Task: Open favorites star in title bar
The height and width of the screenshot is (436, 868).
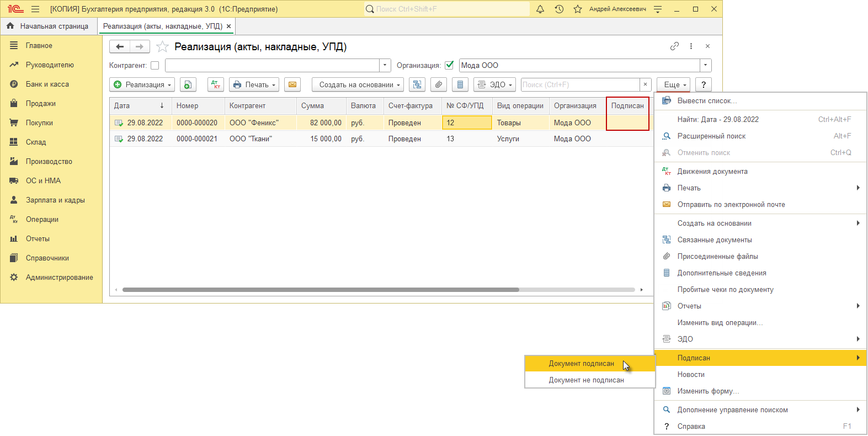Action: [x=578, y=9]
